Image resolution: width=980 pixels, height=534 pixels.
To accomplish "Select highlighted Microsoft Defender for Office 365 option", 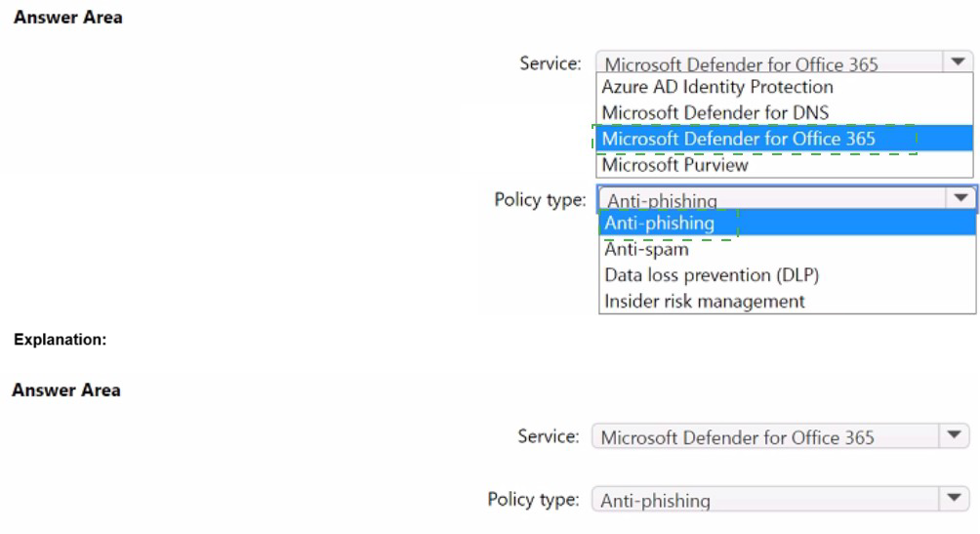I will (x=739, y=139).
